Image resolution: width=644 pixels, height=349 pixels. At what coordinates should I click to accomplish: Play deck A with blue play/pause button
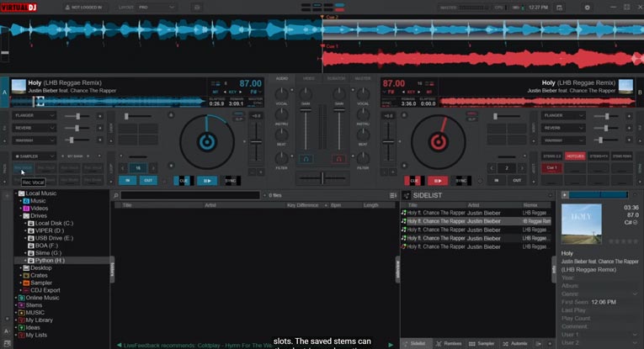pyautogui.click(x=207, y=181)
